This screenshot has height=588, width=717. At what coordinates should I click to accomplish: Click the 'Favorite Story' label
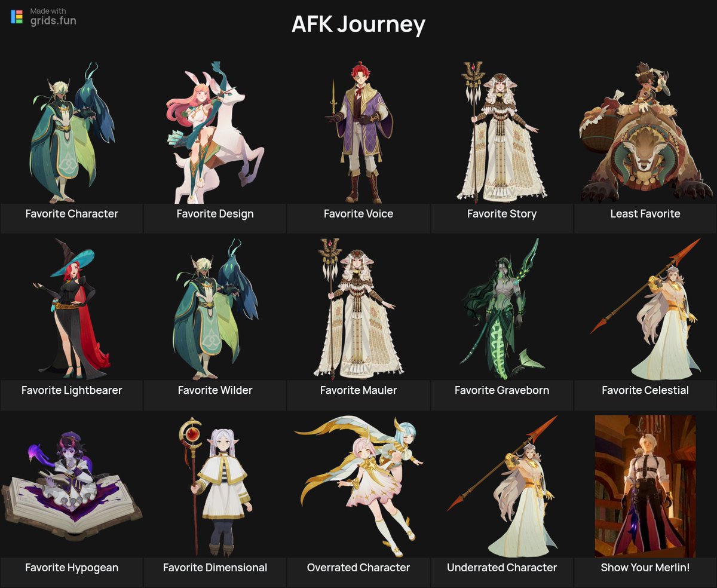(502, 214)
